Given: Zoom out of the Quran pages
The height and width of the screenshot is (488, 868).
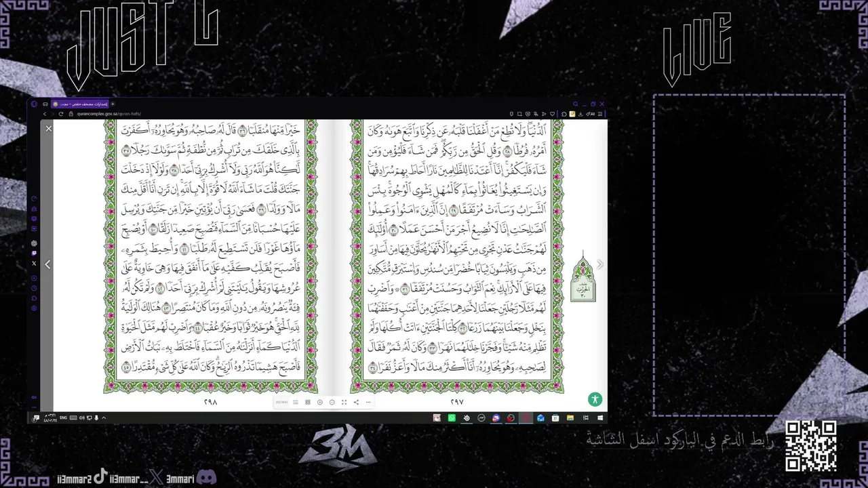Looking at the screenshot, I should point(332,403).
